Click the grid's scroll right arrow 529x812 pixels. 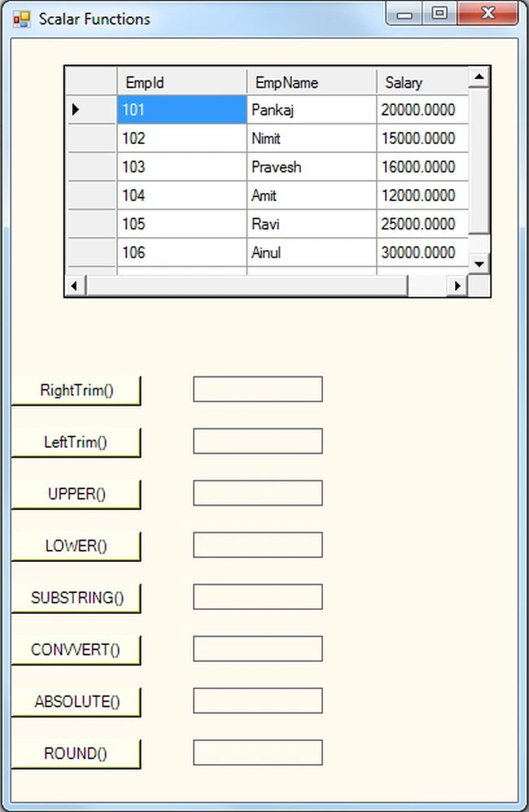click(x=457, y=285)
